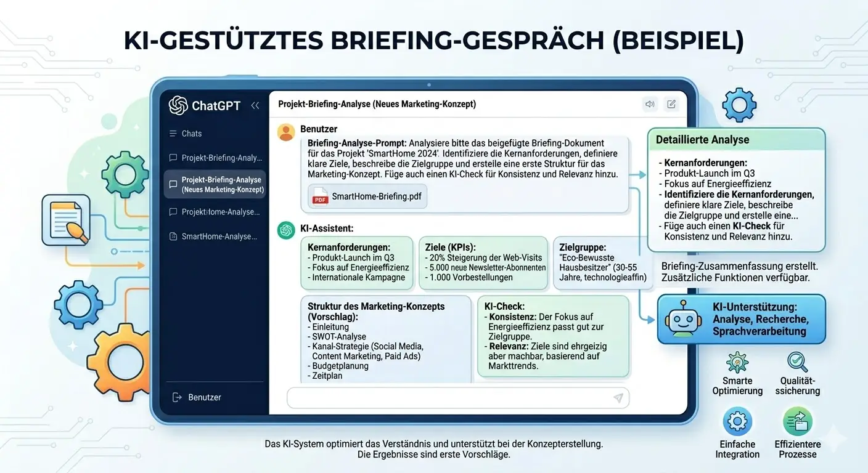
Task: Click the ChatGPT logo in the sidebar
Action: point(178,105)
